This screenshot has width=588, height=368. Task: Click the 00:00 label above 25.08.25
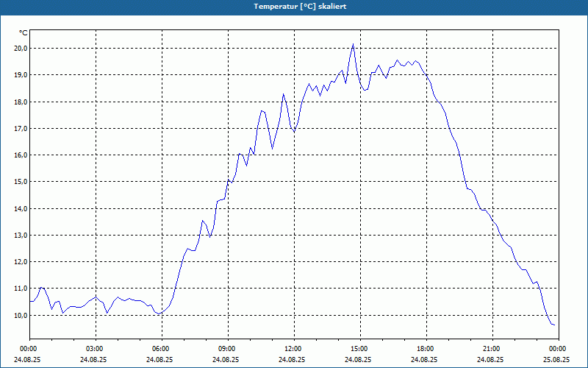click(557, 349)
